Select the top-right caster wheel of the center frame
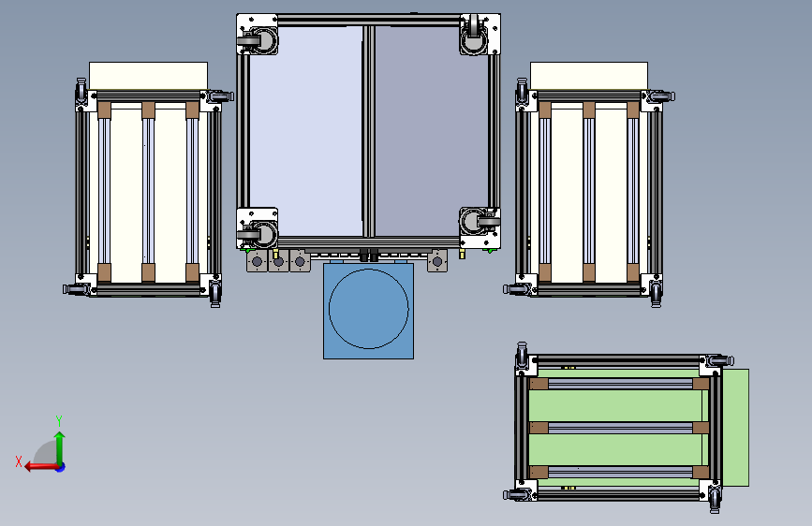Screen dimensions: 812x526 tap(474, 35)
